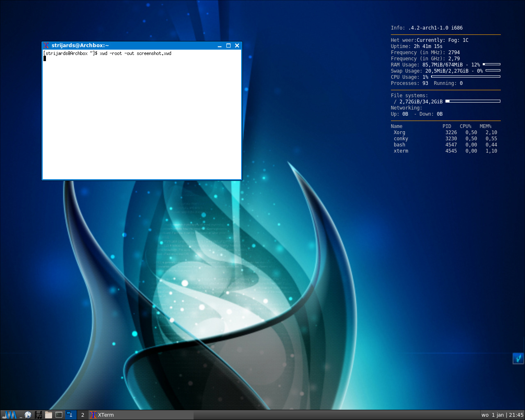Click the conky process row

coord(445,139)
